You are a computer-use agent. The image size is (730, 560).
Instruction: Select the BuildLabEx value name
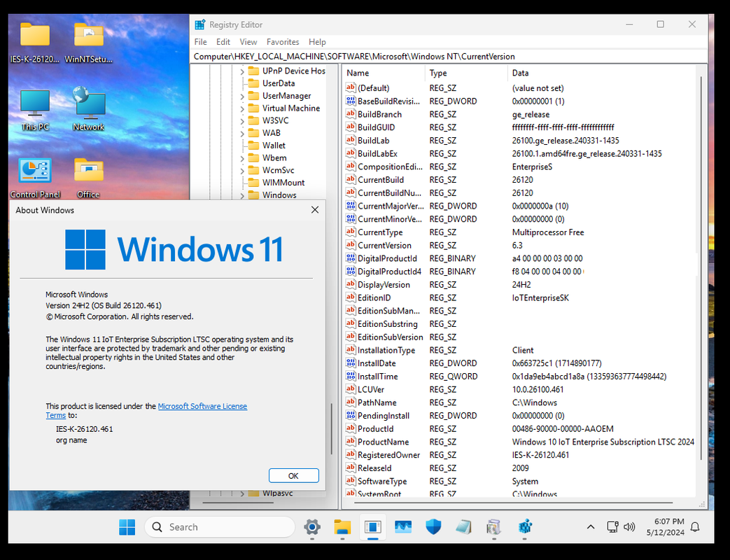pos(377,153)
